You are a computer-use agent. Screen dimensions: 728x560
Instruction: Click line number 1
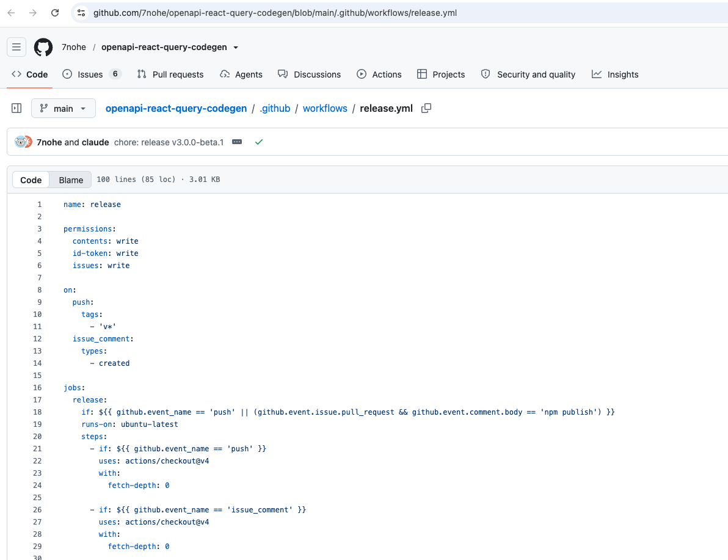click(40, 205)
